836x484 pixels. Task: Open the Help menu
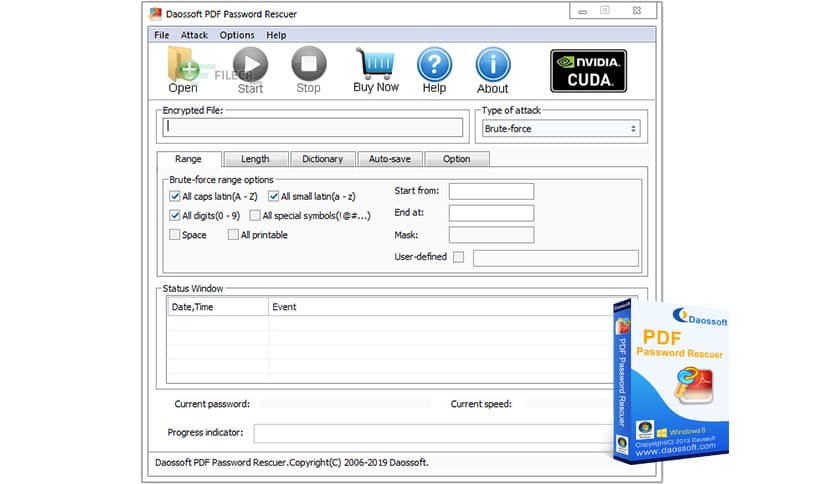pos(276,35)
